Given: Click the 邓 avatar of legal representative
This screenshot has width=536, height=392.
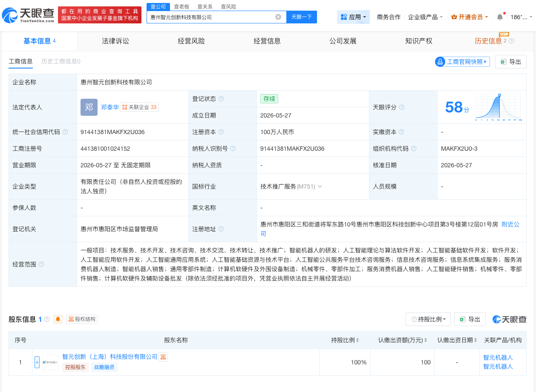Looking at the screenshot, I should pos(89,107).
